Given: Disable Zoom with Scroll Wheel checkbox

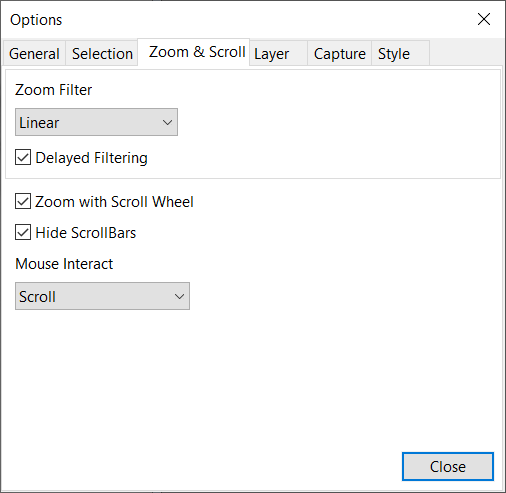Looking at the screenshot, I should coord(23,201).
